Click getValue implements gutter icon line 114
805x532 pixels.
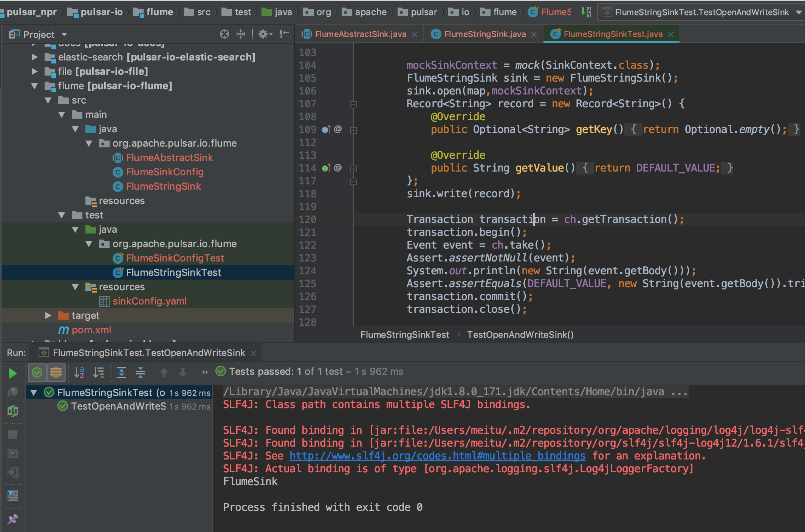point(326,168)
